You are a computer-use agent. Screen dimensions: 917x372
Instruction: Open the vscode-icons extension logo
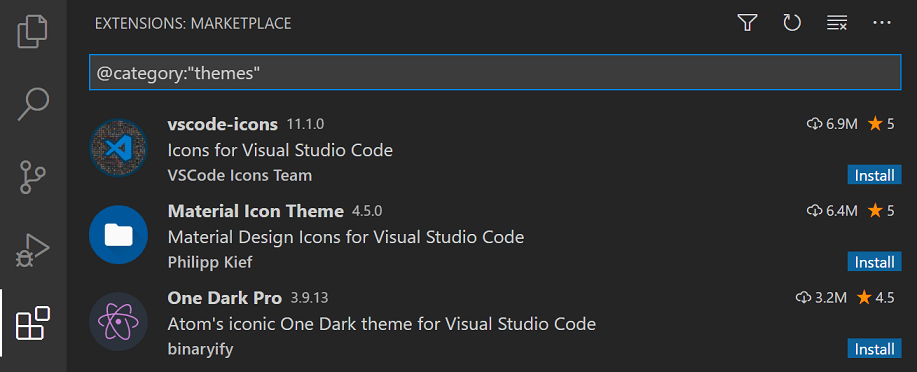coord(118,148)
